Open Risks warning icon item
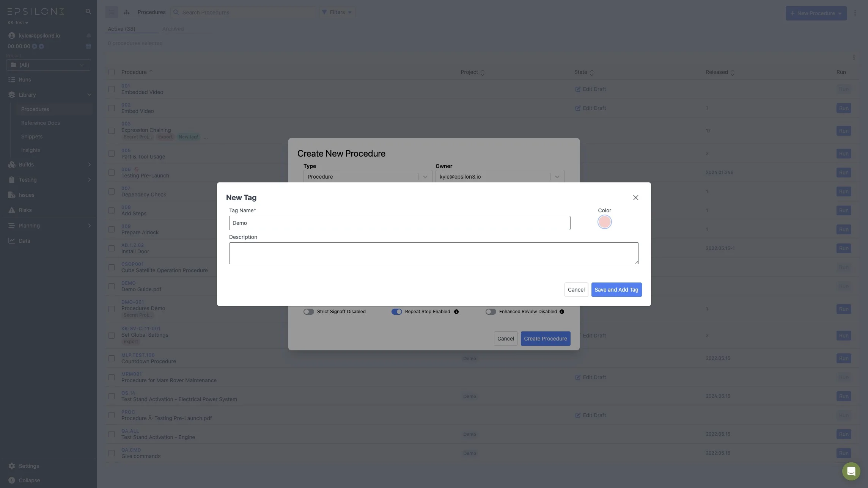 pyautogui.click(x=12, y=210)
